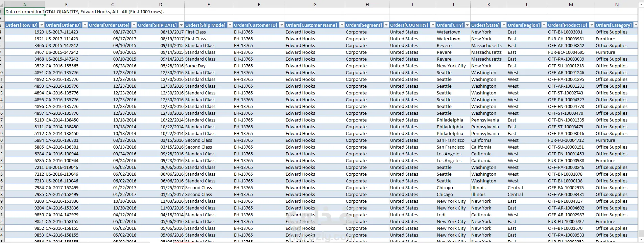Select column A header

tap(24, 4)
